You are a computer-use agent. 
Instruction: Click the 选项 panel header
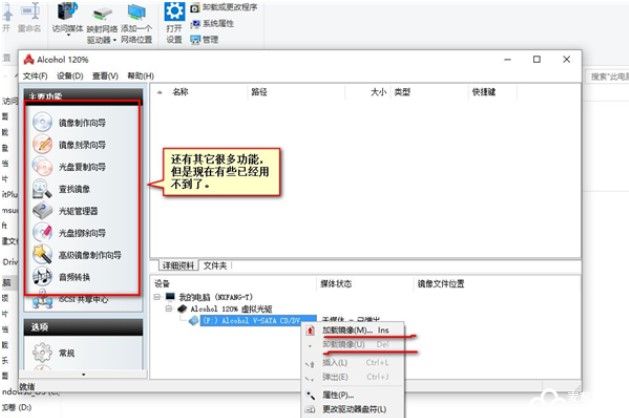tap(83, 327)
